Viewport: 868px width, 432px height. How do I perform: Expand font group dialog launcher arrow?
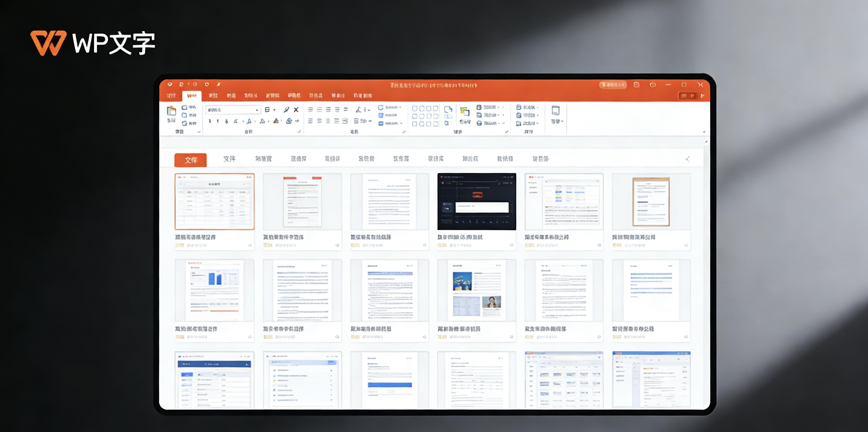coord(299,132)
